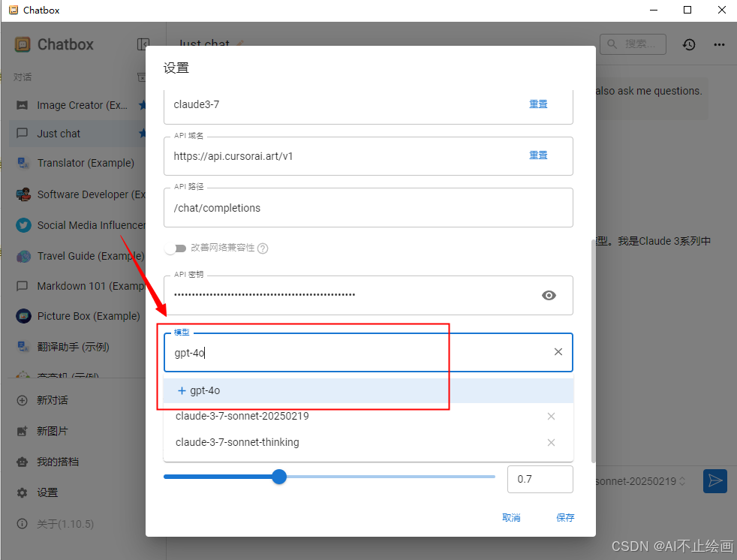Open conversation history clock icon

coord(689,45)
